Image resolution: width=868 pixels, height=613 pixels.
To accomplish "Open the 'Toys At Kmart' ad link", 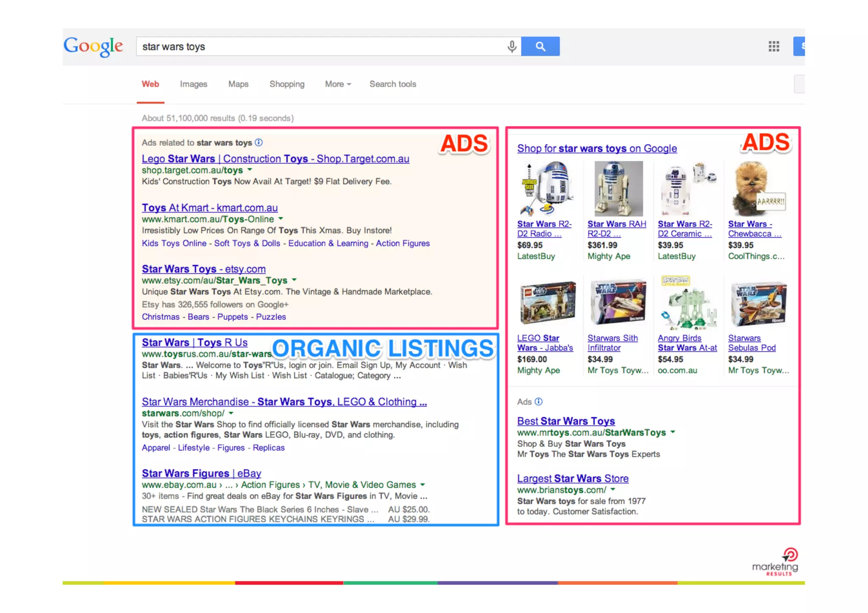I will click(x=210, y=208).
